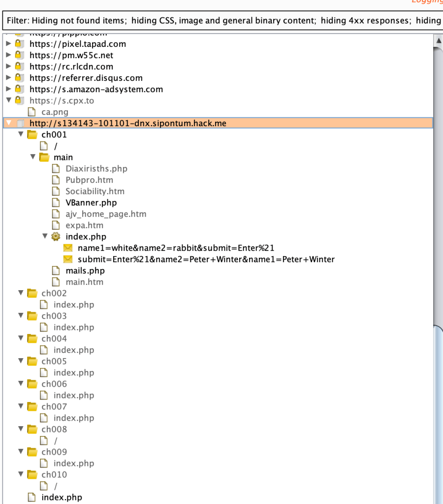Click the main folder icon

pyautogui.click(x=44, y=158)
